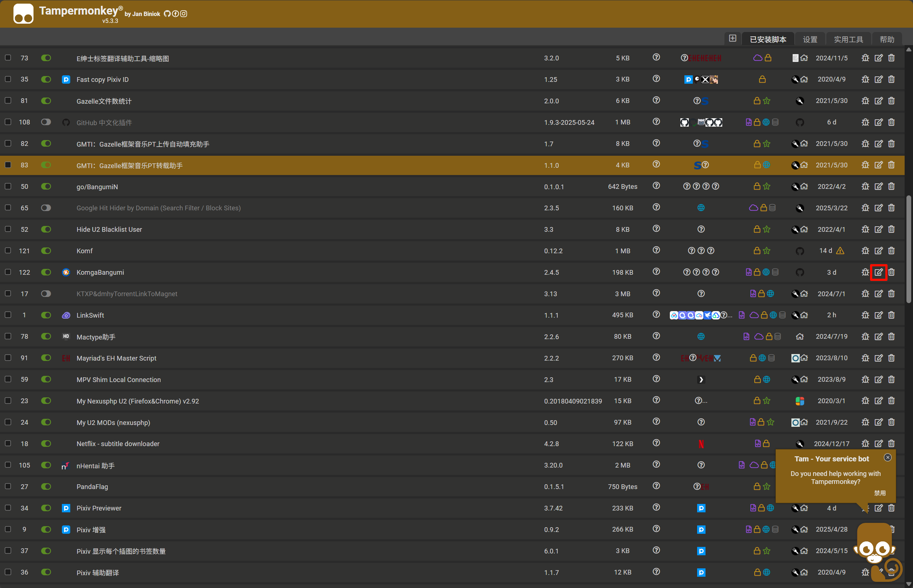Click version 1.9.3-2025-05-24 cell
Image resolution: width=913 pixels, height=588 pixels.
click(569, 123)
